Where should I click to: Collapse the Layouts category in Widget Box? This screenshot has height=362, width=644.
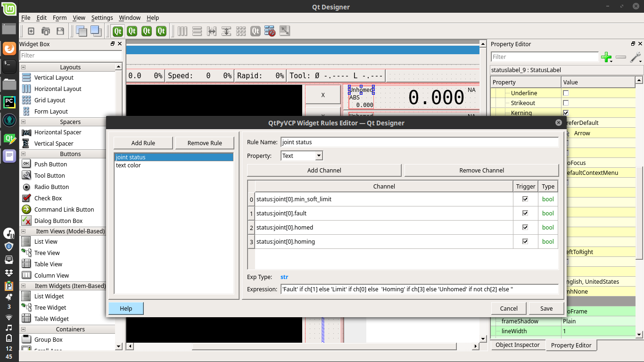[24, 67]
